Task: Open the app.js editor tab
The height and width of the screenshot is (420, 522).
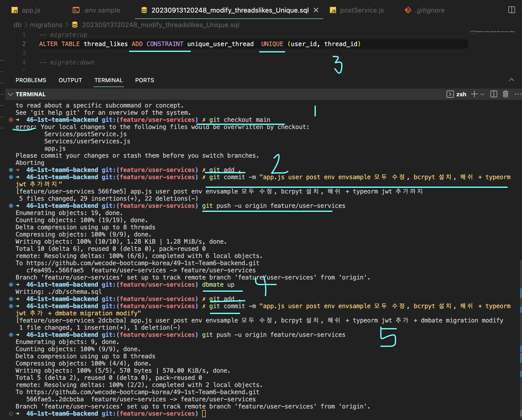Action: tap(31, 10)
